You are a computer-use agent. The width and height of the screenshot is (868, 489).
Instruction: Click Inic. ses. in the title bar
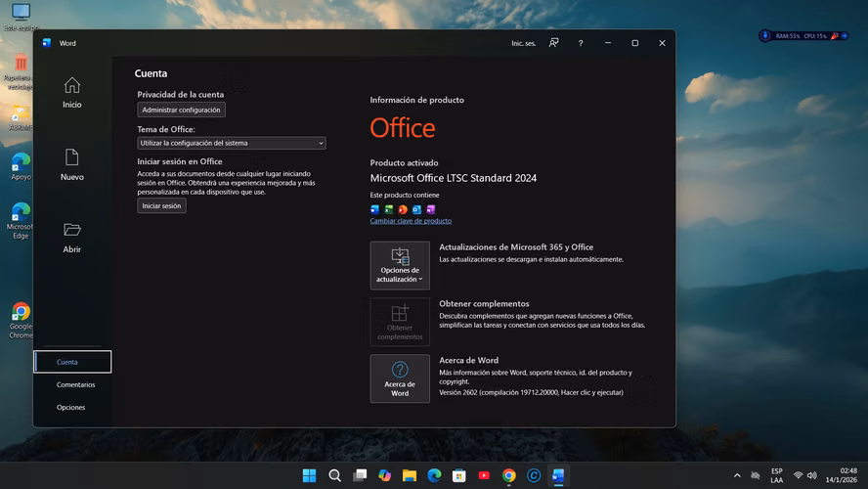coord(523,43)
